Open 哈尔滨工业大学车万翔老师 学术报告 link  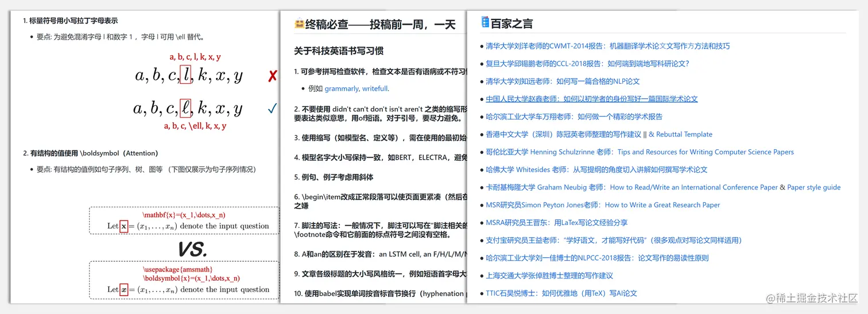tap(574, 117)
